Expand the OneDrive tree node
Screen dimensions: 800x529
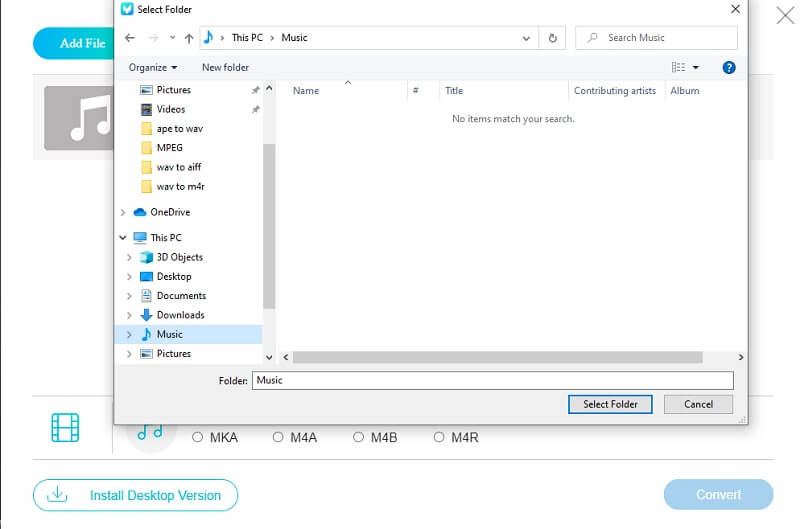(x=123, y=212)
